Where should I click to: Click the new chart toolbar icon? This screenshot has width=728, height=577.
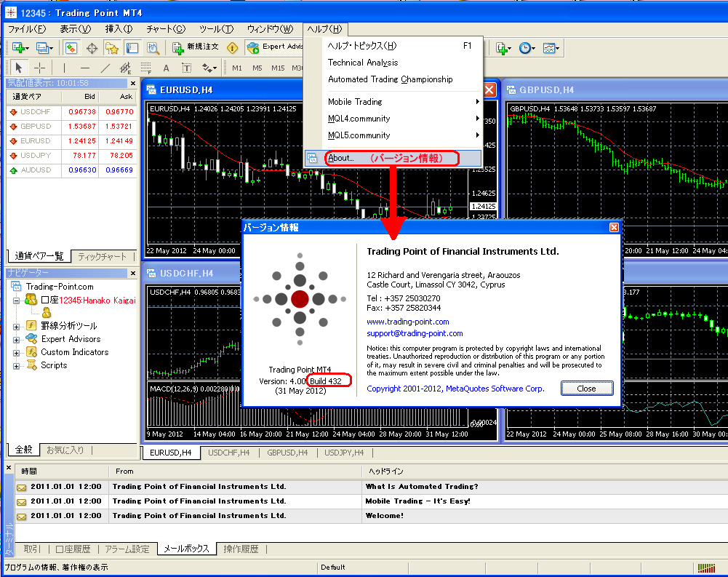click(x=20, y=47)
